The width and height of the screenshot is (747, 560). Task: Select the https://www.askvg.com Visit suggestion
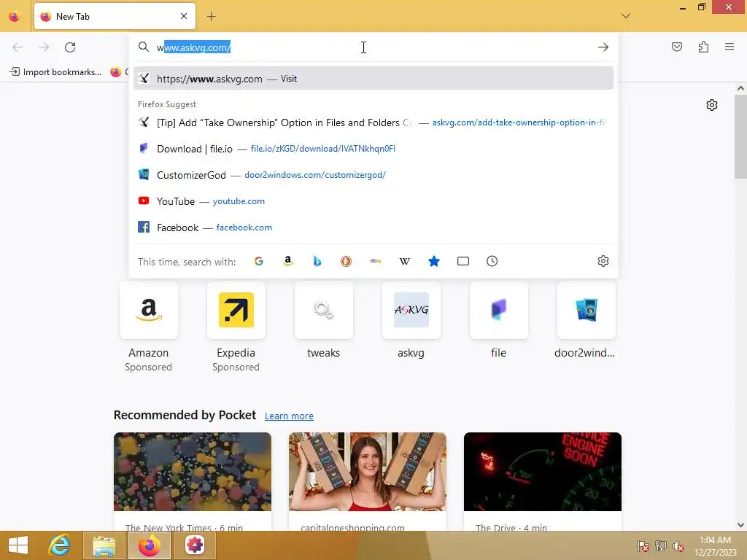373,78
